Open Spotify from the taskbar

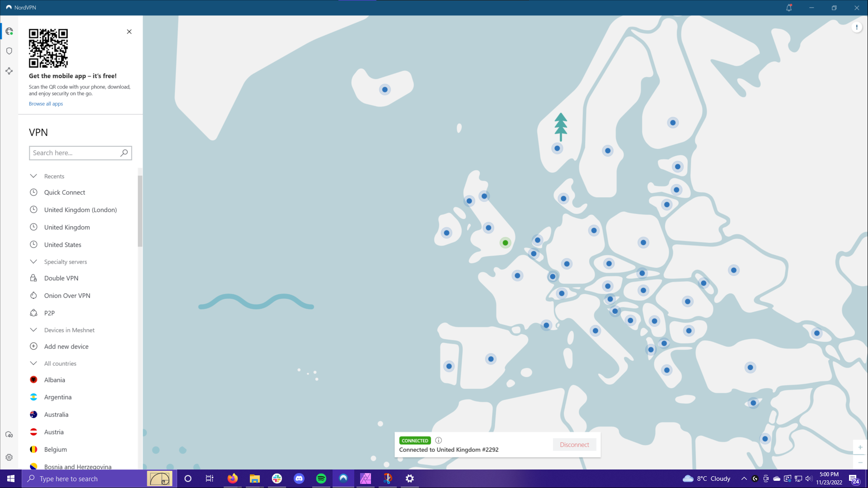coord(321,479)
